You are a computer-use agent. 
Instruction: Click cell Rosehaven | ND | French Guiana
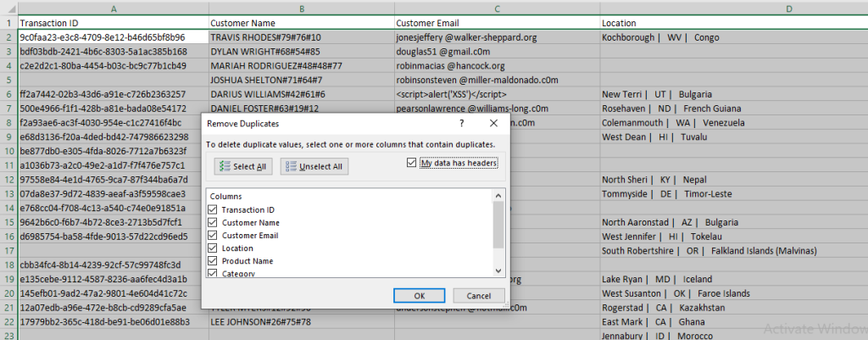(733, 109)
